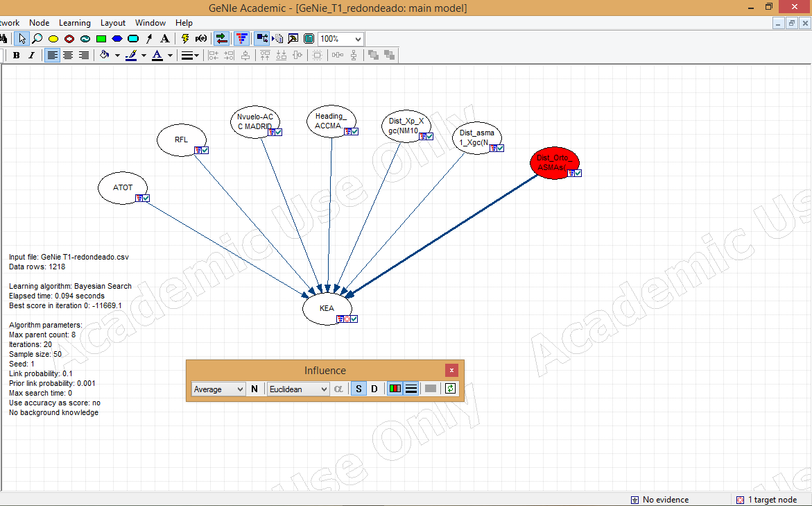Screen dimensions: 812x506
Task: Run update beliefs lightning bolt
Action: point(185,39)
